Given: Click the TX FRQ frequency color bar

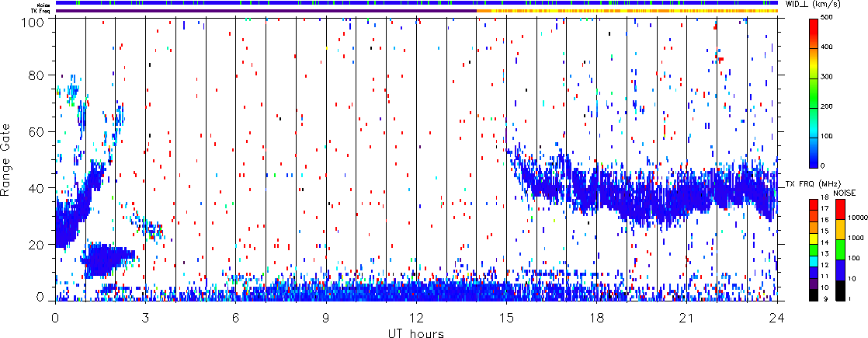Looking at the screenshot, I should 814,249.
